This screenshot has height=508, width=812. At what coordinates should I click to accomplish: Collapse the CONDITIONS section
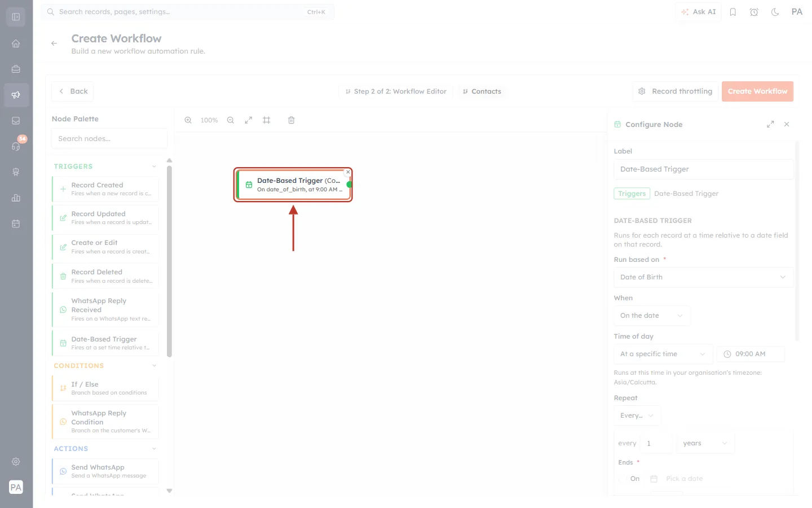pos(154,366)
